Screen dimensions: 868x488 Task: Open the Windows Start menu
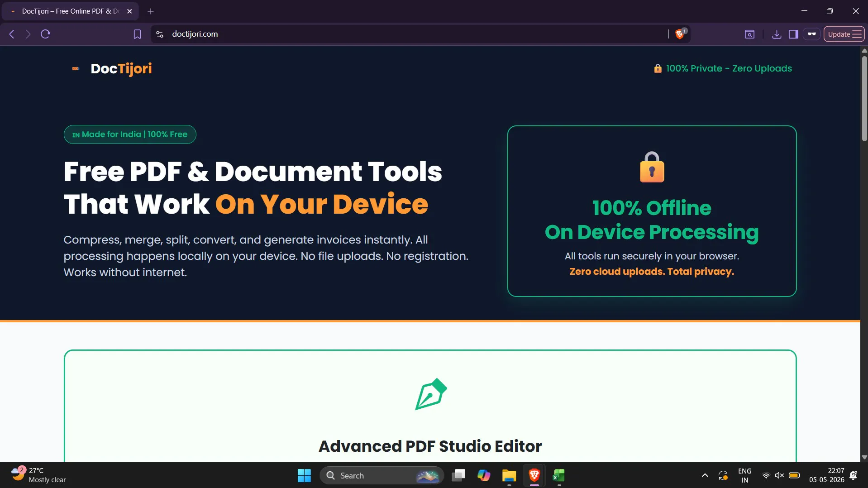click(x=304, y=475)
